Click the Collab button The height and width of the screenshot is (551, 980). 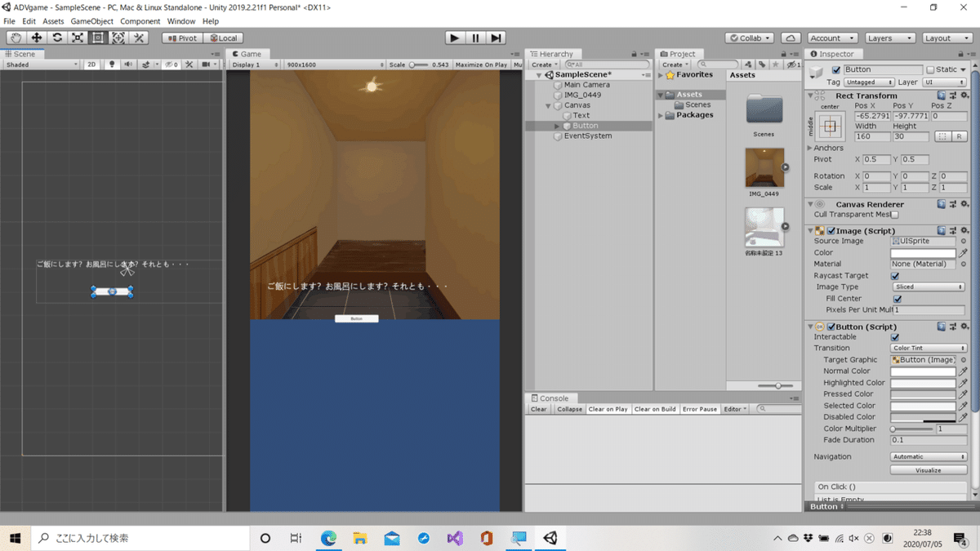point(750,38)
